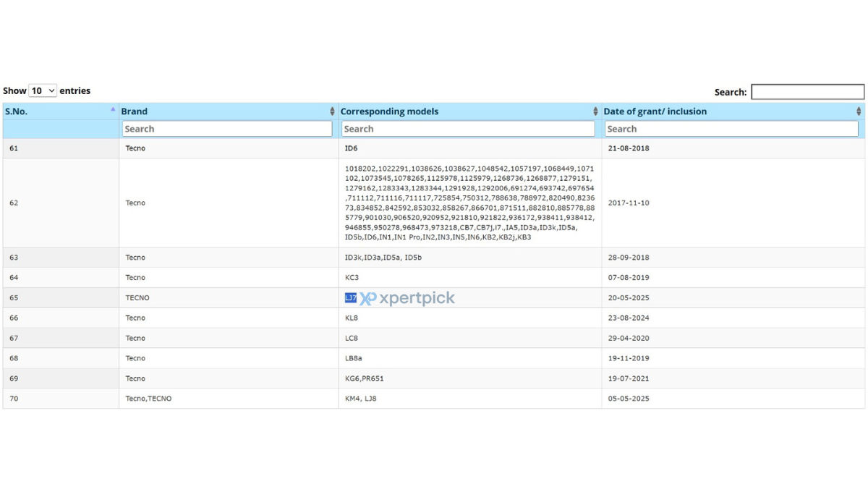
Task: Focus the global Search box
Action: click(807, 92)
